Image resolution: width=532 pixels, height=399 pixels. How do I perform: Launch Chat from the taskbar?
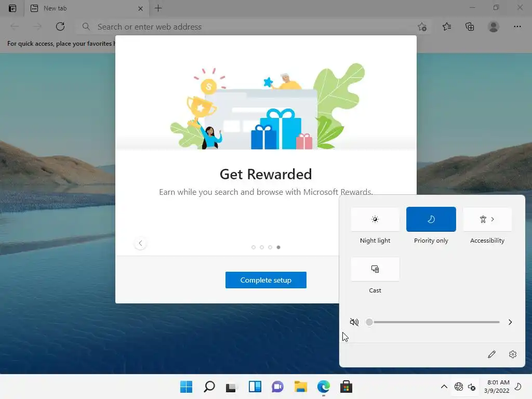[277, 387]
